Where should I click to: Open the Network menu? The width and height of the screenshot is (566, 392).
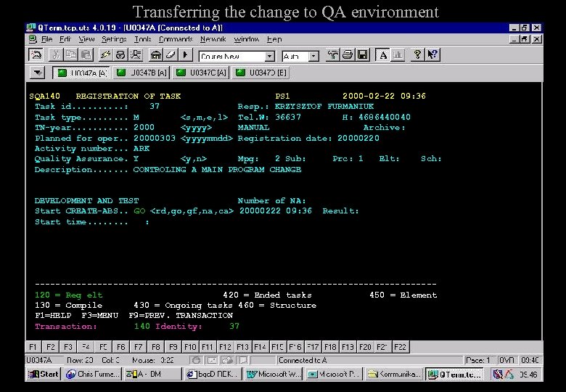point(213,39)
